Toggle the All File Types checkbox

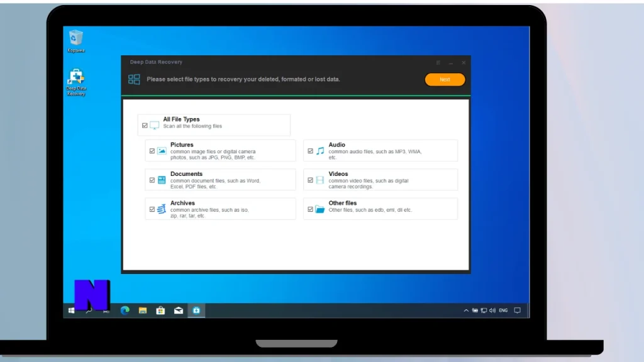click(145, 126)
